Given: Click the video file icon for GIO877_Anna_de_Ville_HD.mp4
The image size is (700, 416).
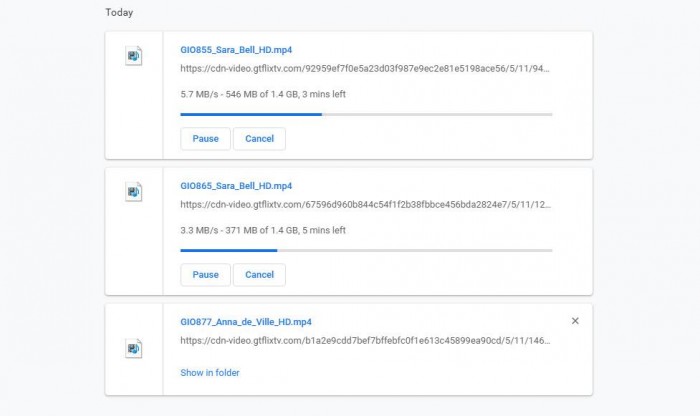Looking at the screenshot, I should coord(133,349).
